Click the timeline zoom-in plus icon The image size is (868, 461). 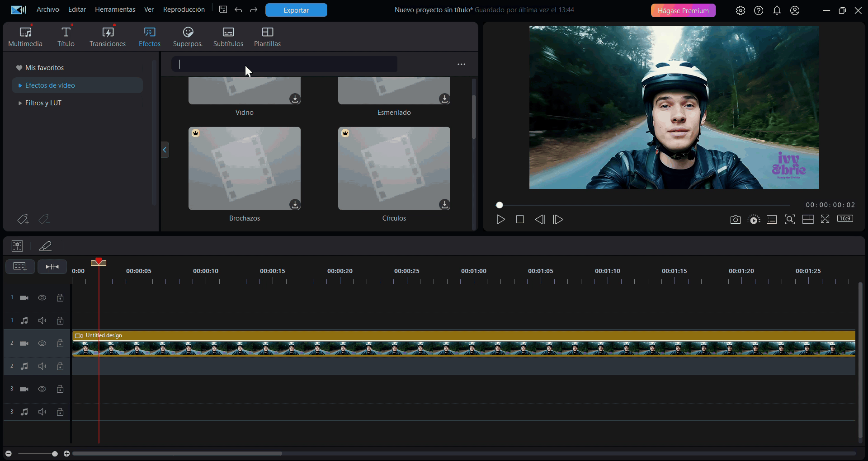[66, 453]
